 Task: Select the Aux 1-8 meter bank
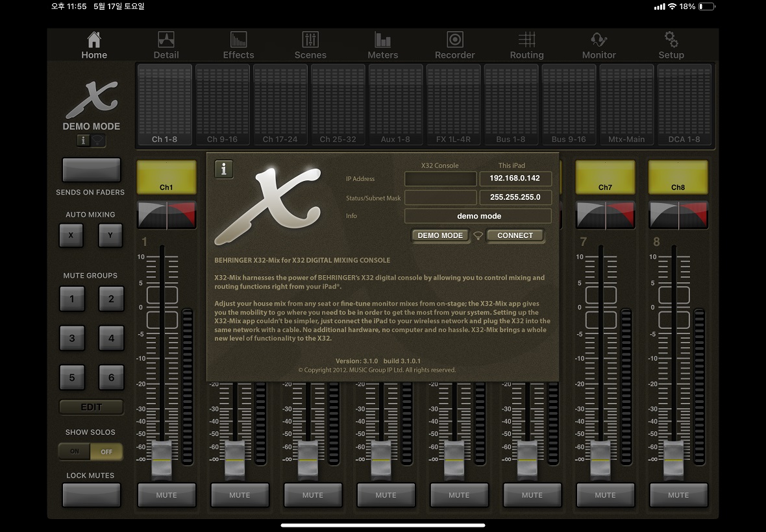click(x=395, y=105)
